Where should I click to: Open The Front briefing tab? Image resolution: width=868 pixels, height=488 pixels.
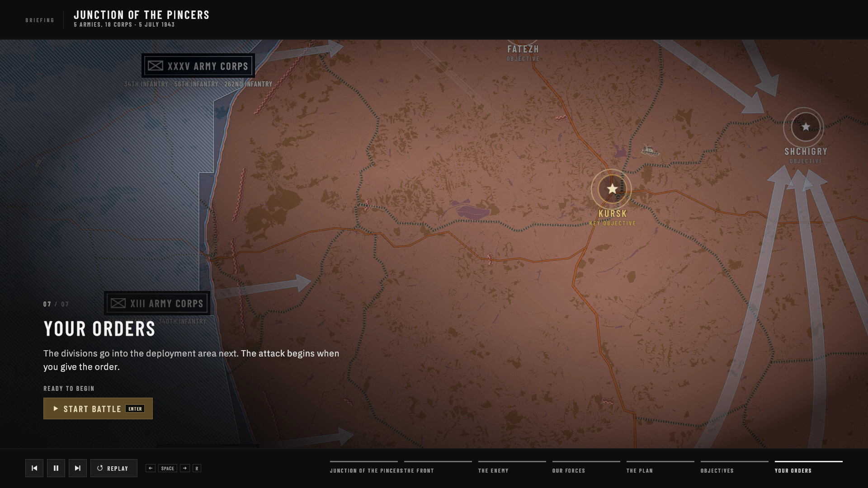pyautogui.click(x=438, y=468)
